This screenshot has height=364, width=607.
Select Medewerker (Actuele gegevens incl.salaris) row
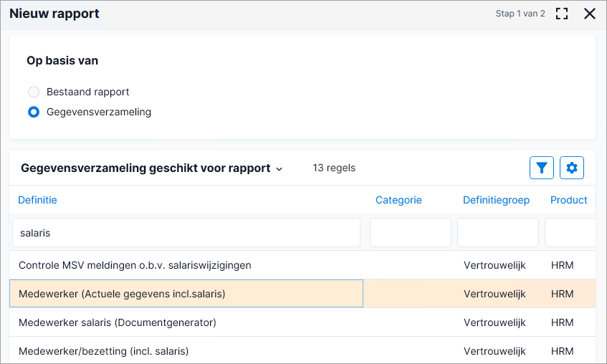click(302, 294)
